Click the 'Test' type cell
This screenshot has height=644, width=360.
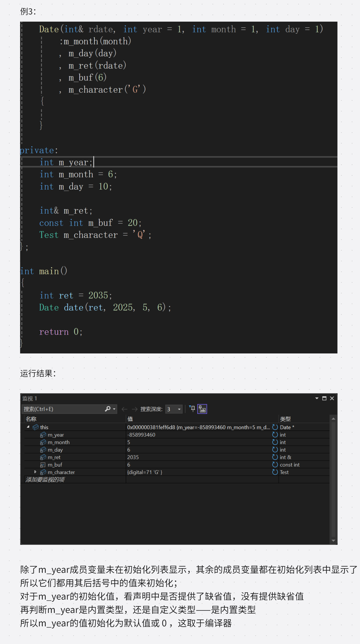(x=284, y=472)
